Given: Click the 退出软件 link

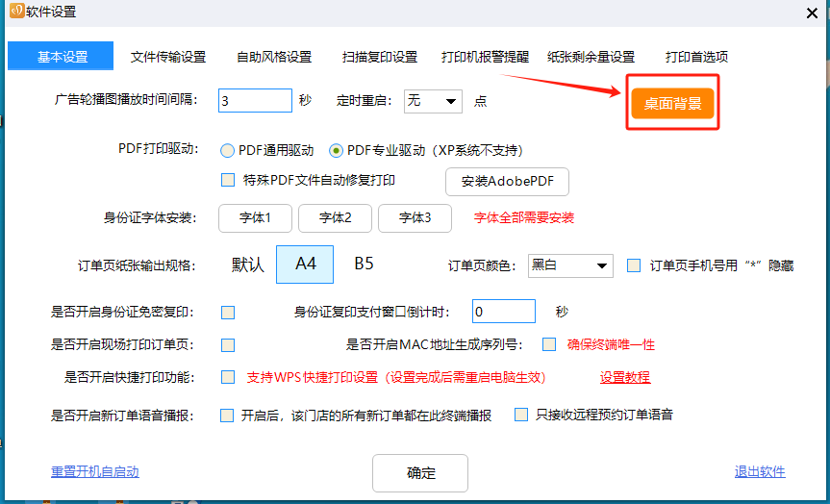Looking at the screenshot, I should [759, 471].
